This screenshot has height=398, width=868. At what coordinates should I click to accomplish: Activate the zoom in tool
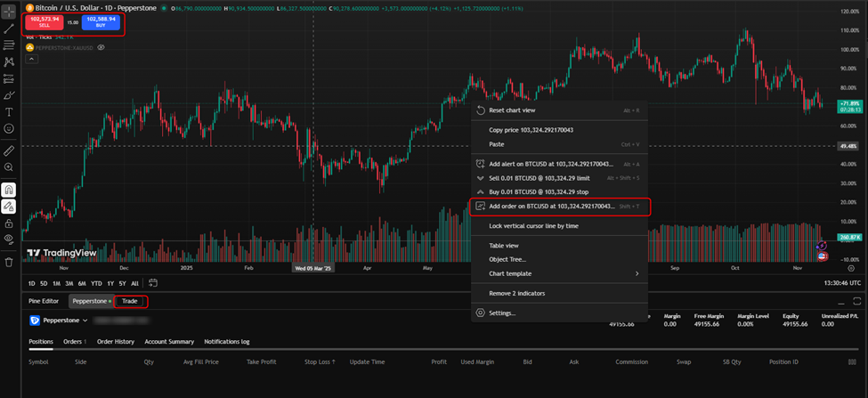[10, 167]
